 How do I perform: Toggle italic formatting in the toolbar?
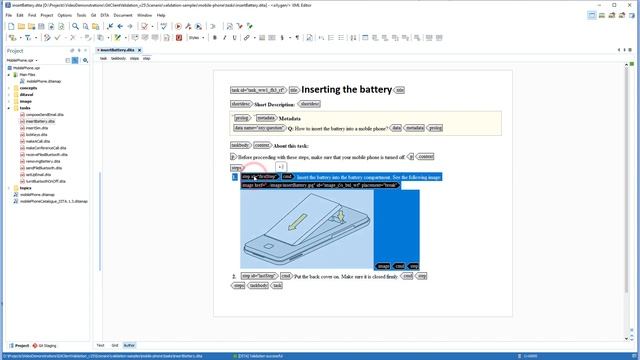[224, 38]
